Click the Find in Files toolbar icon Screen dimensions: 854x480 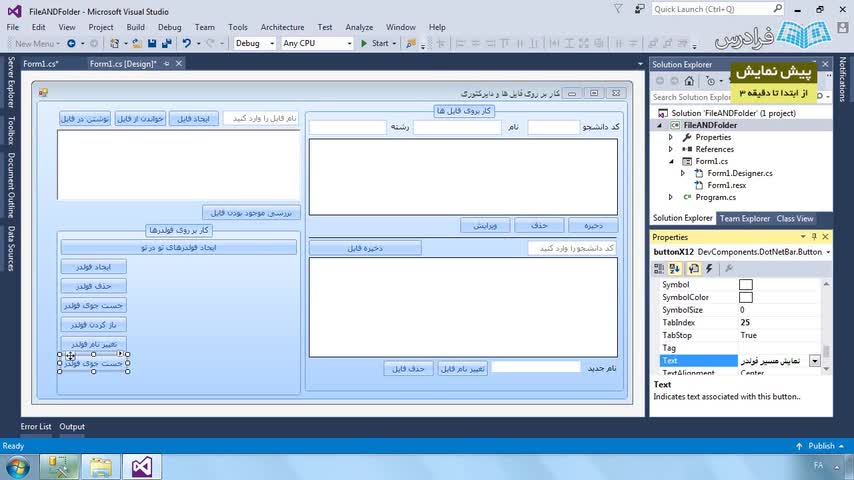[x=411, y=43]
